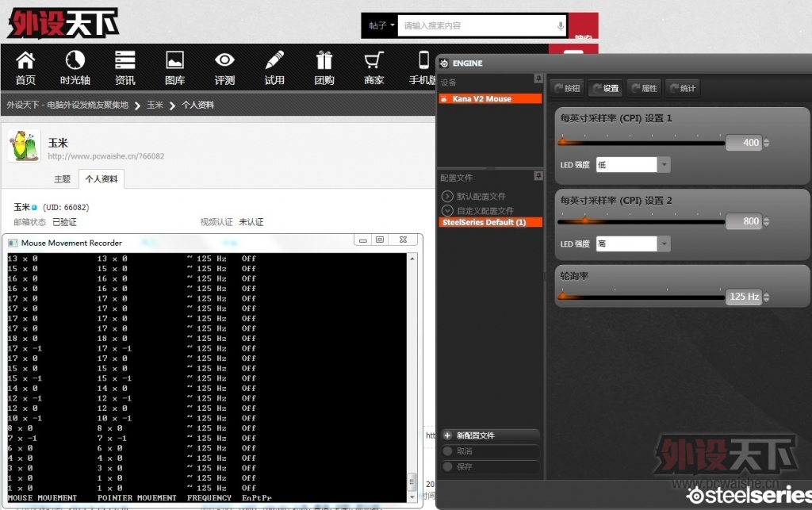Click the 轮询率 polling rate slider
The image size is (812, 510).
point(641,297)
